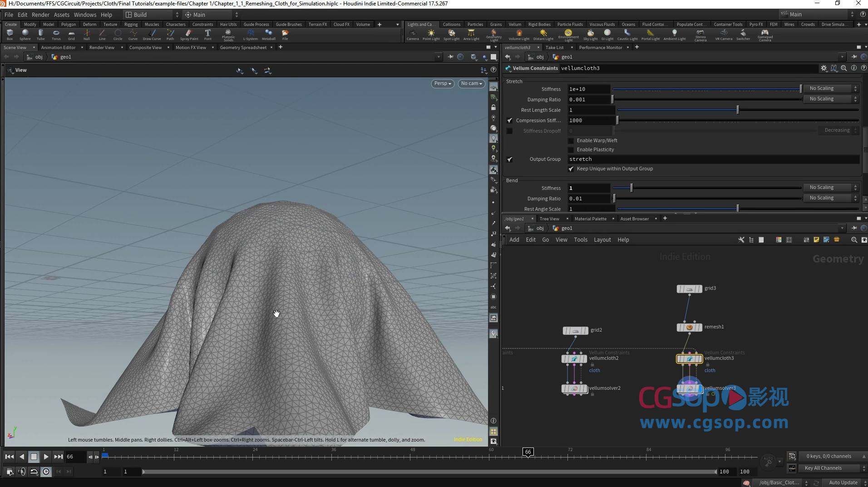Open the Render menu
868x487 pixels.
point(40,15)
